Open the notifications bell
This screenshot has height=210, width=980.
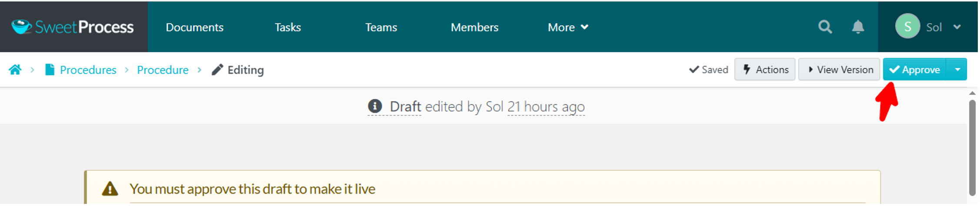[x=858, y=27]
